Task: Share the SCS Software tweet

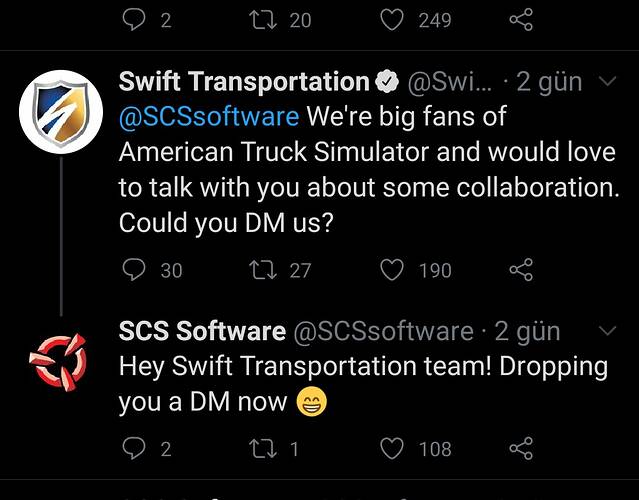Action: [521, 448]
